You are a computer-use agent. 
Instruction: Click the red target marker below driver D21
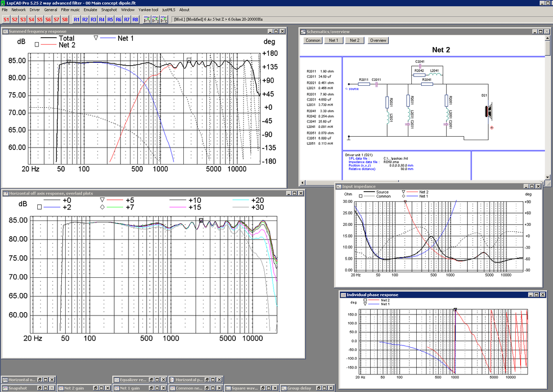[x=492, y=127]
